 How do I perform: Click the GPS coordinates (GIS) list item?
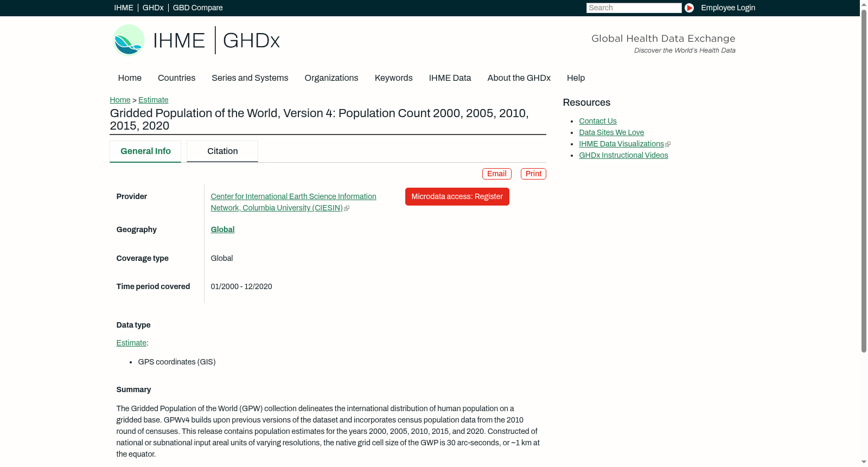(x=177, y=362)
